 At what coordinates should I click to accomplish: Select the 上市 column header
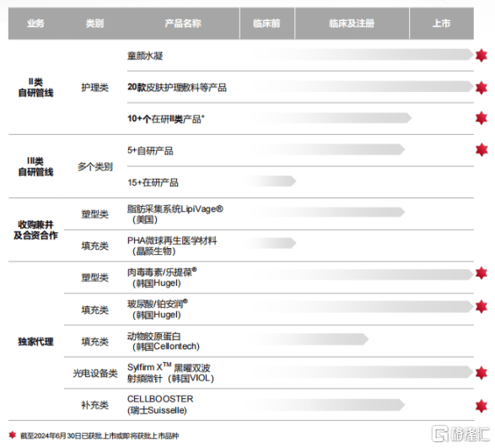[x=441, y=24]
